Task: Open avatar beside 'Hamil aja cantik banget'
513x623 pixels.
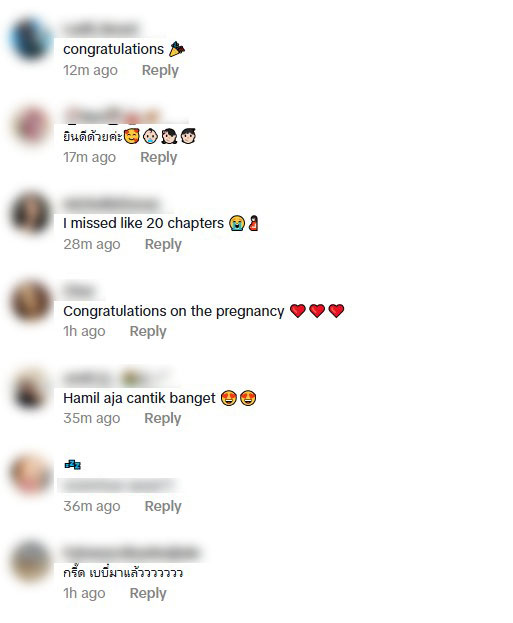Action: (31, 387)
